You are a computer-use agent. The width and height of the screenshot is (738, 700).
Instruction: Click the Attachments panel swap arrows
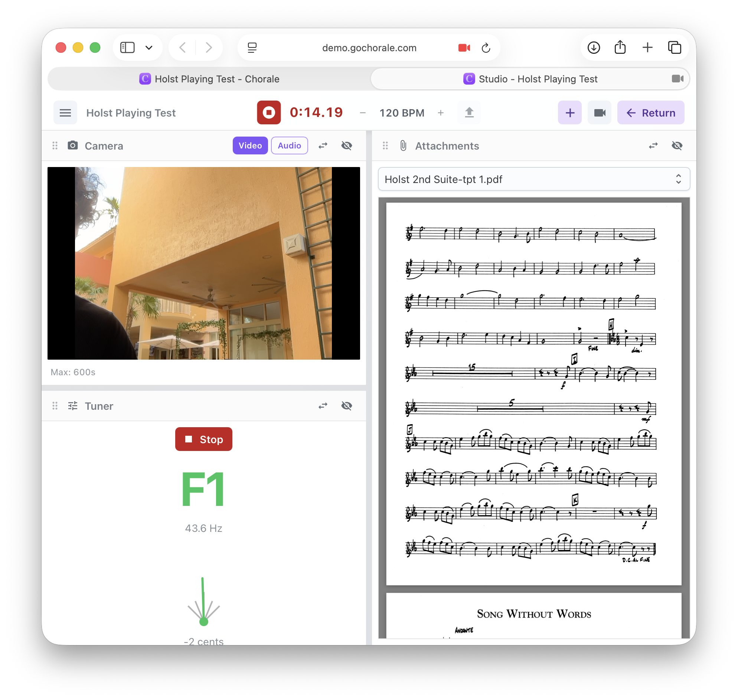click(x=653, y=145)
